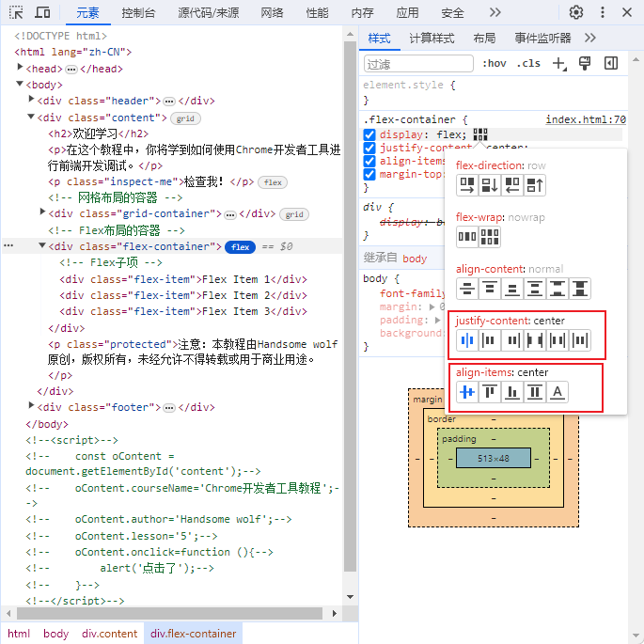Uncheck the display: flex declaration
644x644 pixels.
click(x=369, y=134)
